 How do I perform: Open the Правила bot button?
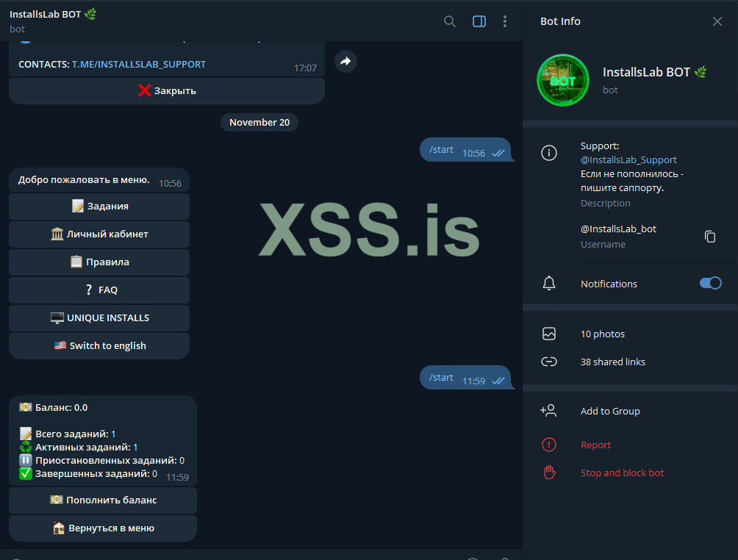tap(99, 262)
